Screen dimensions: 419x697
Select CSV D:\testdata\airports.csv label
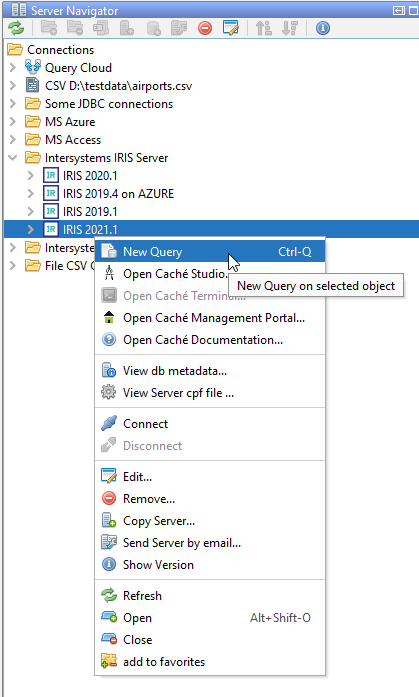[x=118, y=85]
